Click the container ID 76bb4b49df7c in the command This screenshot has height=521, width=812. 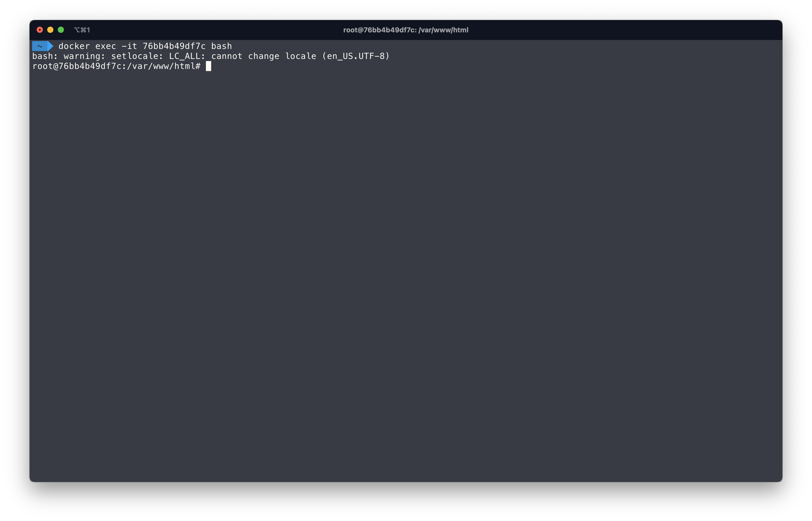[x=174, y=46]
